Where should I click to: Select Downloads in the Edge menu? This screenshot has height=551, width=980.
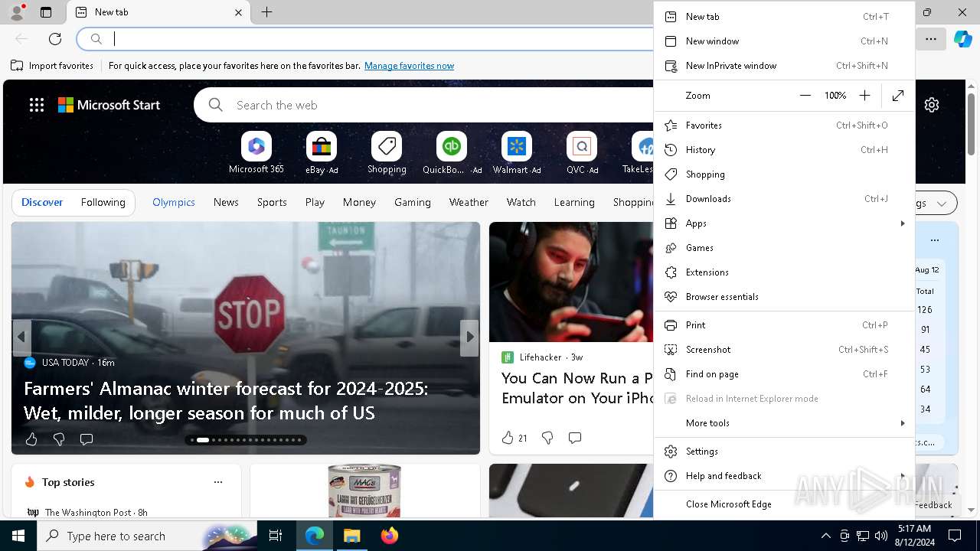pos(784,199)
